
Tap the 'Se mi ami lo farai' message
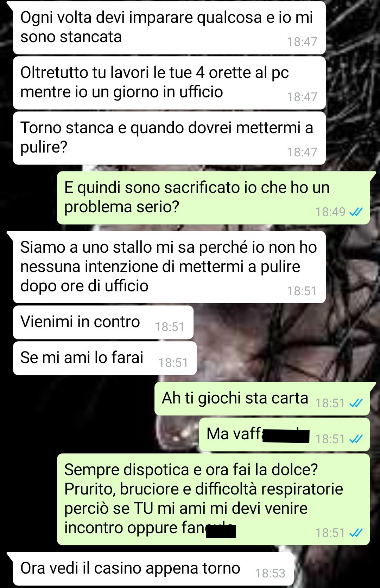click(104, 358)
